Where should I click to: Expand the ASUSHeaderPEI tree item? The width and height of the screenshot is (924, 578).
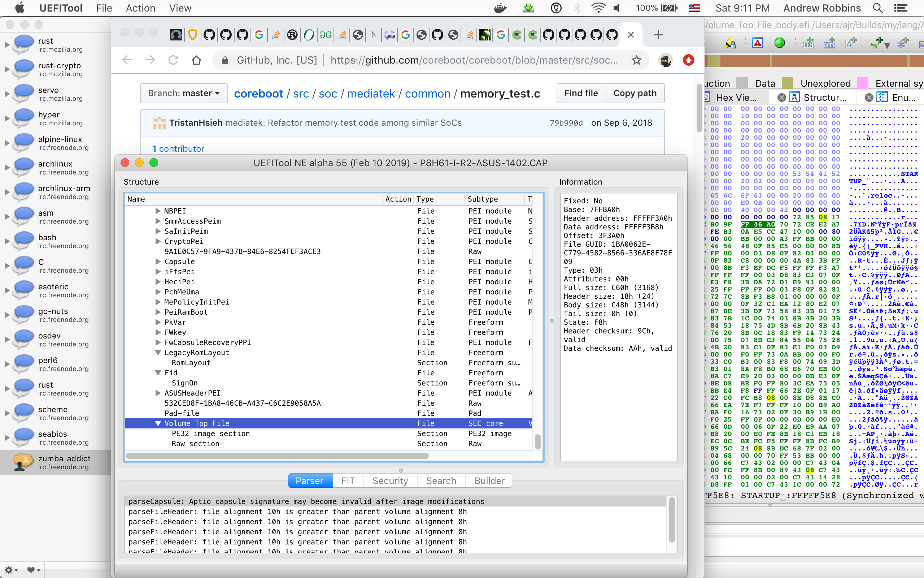158,393
